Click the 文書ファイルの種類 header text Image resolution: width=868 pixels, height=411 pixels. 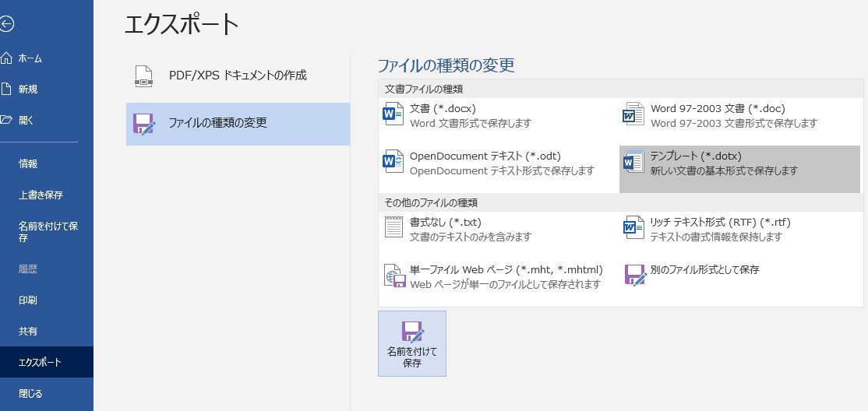click(424, 89)
